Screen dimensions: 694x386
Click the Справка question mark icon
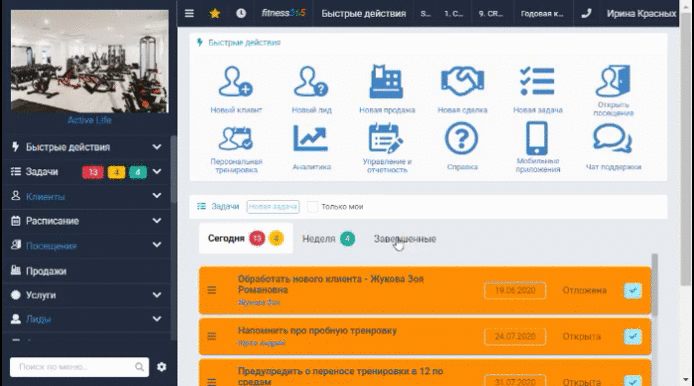(462, 139)
